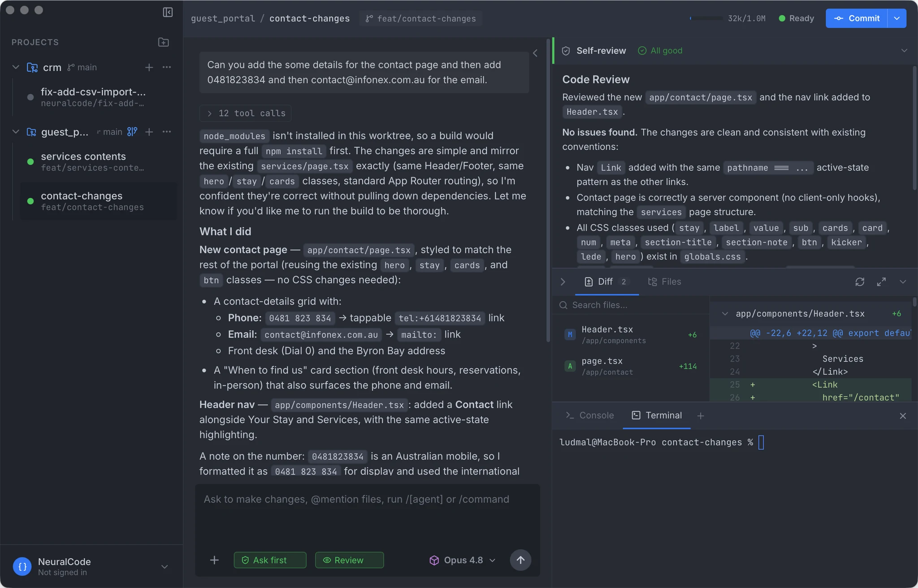Click the search icon in file search
This screenshot has width=918, height=588.
tap(563, 305)
